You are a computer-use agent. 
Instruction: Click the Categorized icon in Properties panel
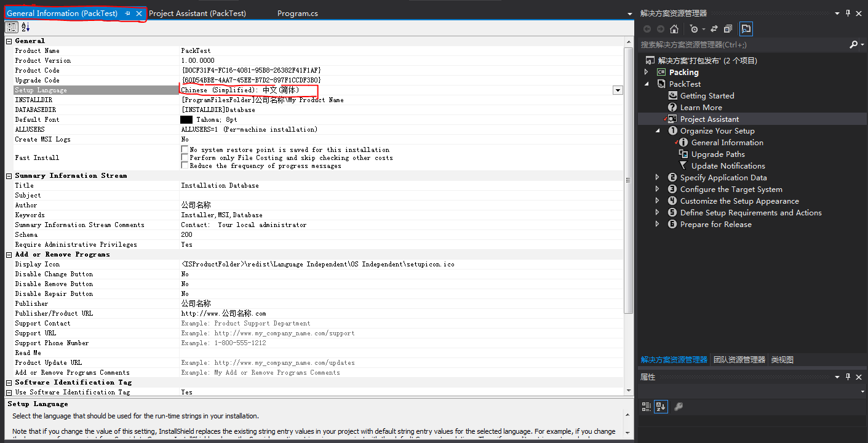pos(646,406)
